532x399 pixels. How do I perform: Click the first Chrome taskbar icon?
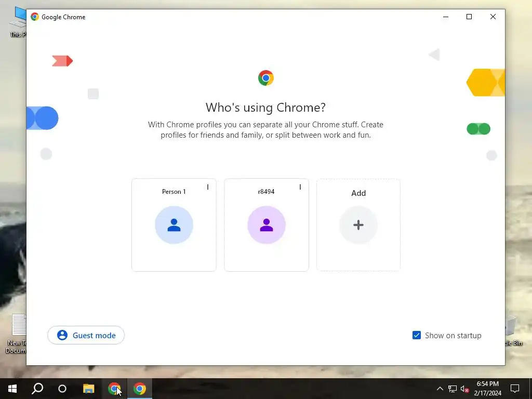coord(114,389)
